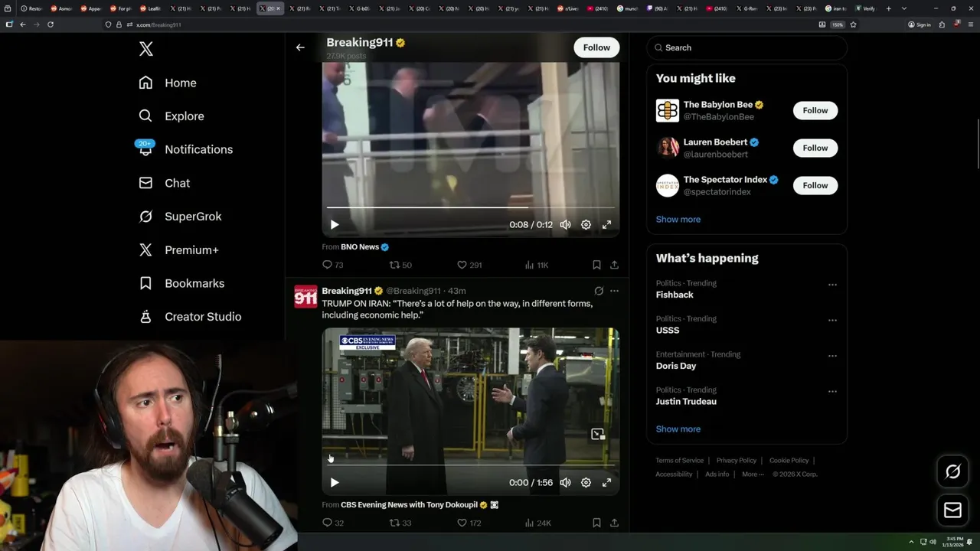Open the Fishback trending topic
Viewport: 980px width, 551px height.
pos(675,295)
